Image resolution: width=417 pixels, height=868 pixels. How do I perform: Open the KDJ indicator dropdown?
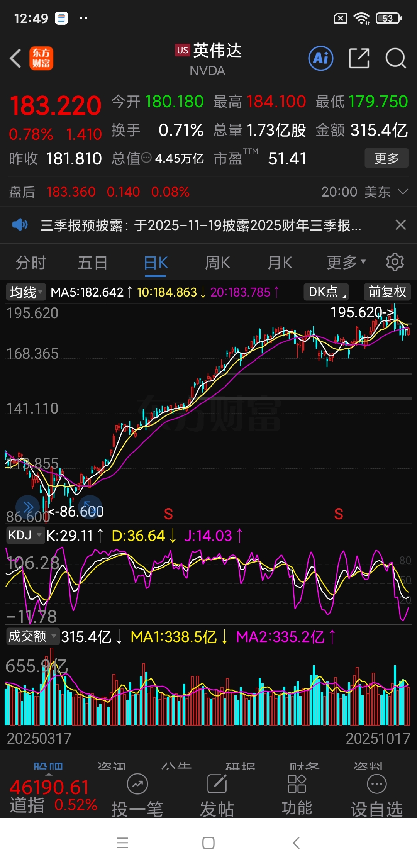click(25, 535)
